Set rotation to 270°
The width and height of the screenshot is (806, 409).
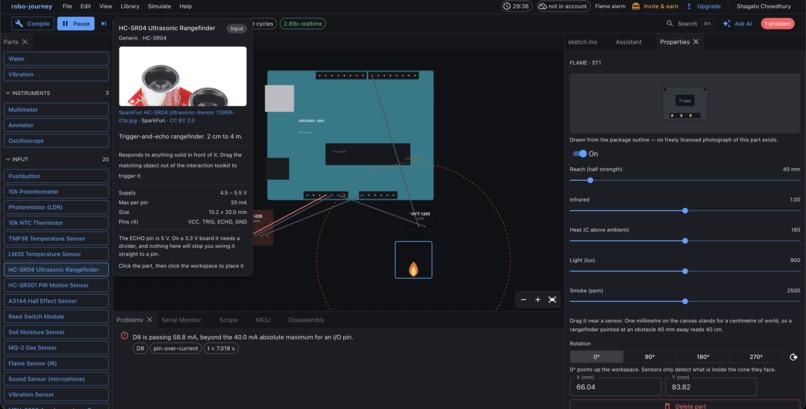[x=756, y=357]
